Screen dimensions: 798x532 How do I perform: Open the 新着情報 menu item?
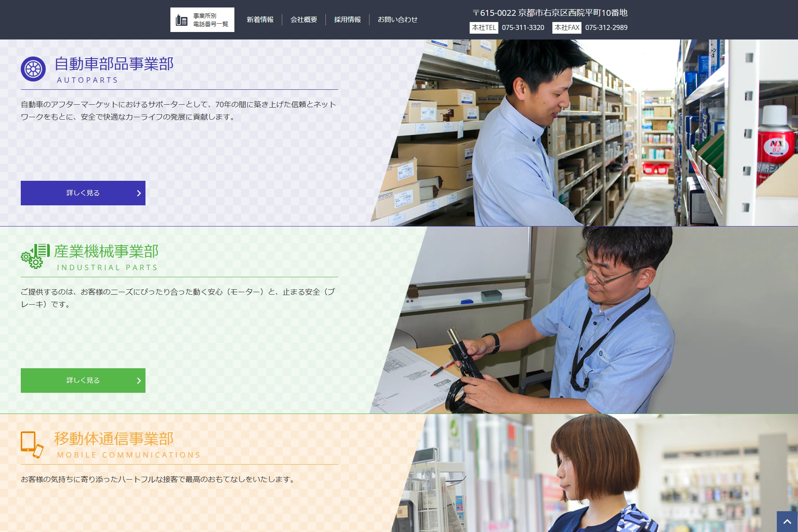pos(260,20)
